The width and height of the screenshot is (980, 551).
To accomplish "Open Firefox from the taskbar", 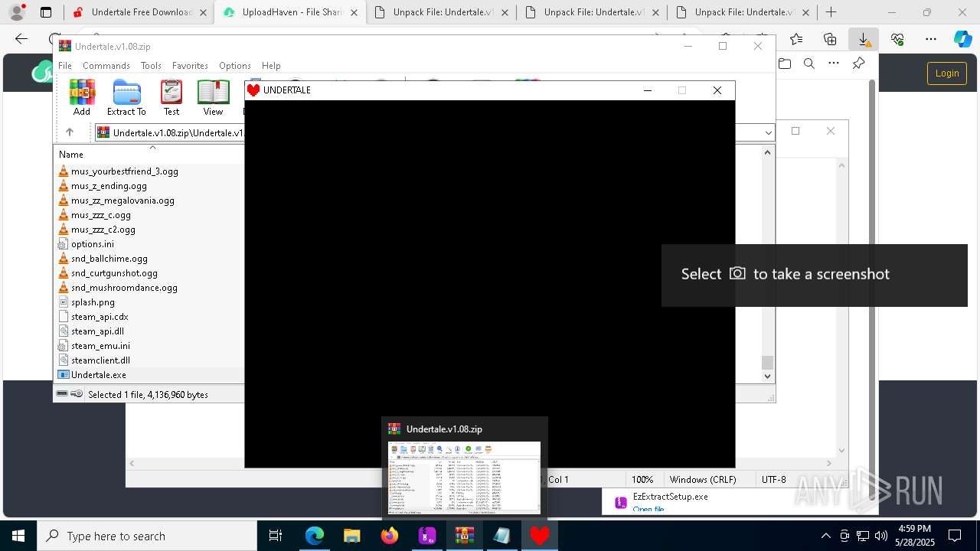I will 390,536.
